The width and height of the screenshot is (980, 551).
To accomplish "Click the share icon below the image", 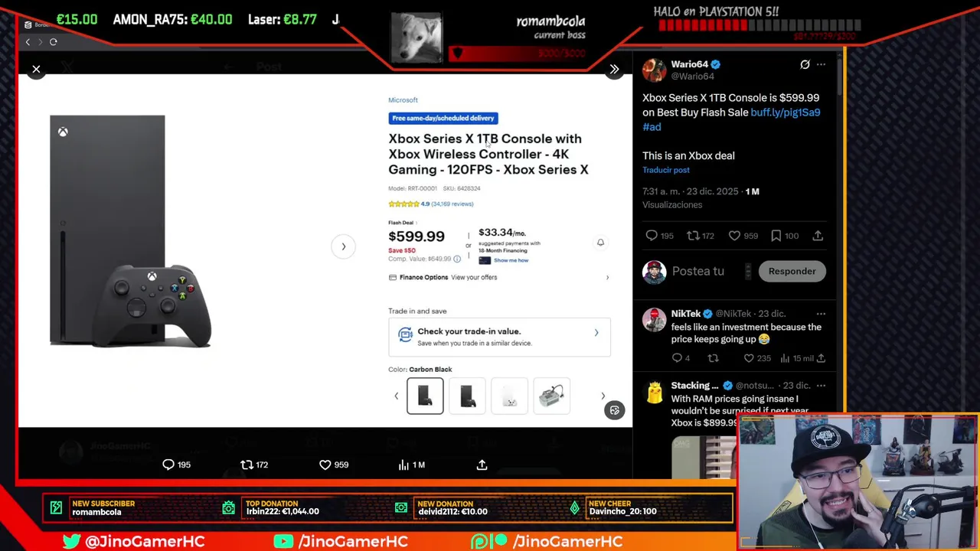I will tap(482, 465).
